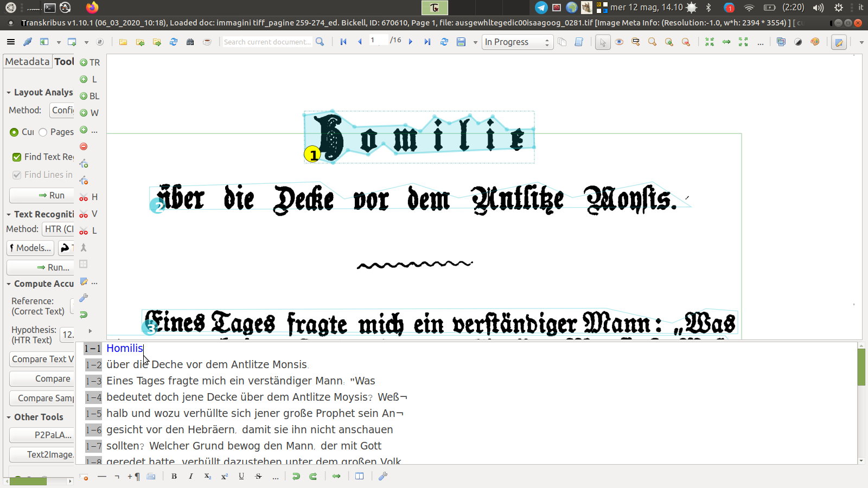Select the Pages radio button
The width and height of the screenshot is (868, 488).
click(43, 132)
